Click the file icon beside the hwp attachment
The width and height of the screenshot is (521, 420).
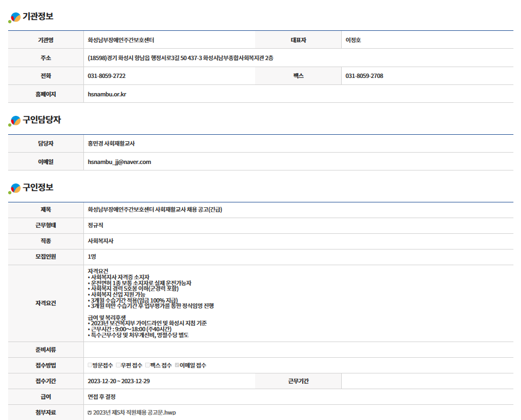tap(89, 412)
